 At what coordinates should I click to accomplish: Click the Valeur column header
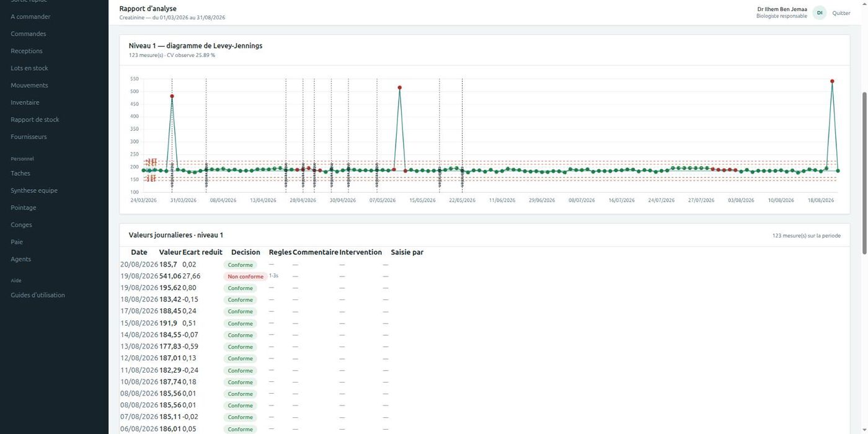[170, 252]
